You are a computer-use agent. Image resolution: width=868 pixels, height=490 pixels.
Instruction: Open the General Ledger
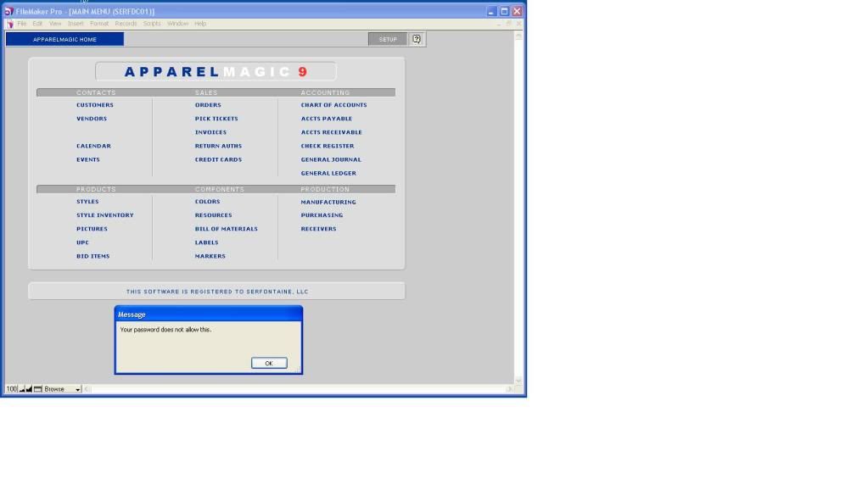(x=328, y=174)
